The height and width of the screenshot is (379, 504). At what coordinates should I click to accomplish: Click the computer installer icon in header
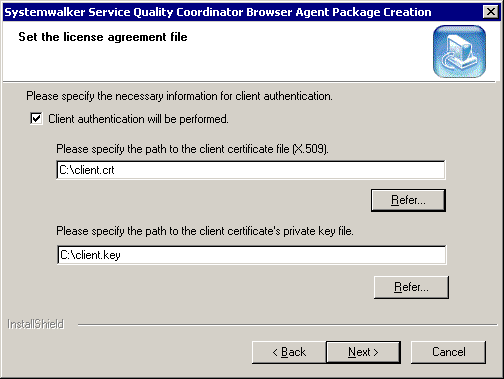(459, 51)
